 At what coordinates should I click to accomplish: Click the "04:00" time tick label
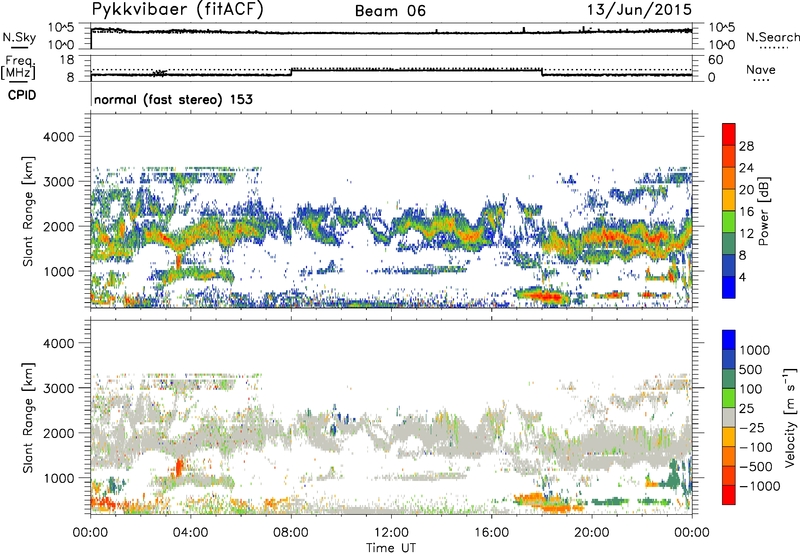point(190,533)
